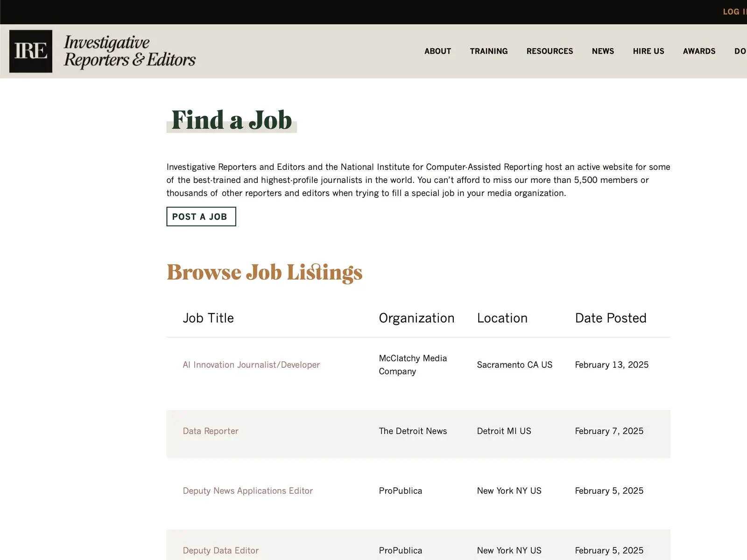Click the Organization column header
The width and height of the screenshot is (747, 560).
tap(416, 318)
